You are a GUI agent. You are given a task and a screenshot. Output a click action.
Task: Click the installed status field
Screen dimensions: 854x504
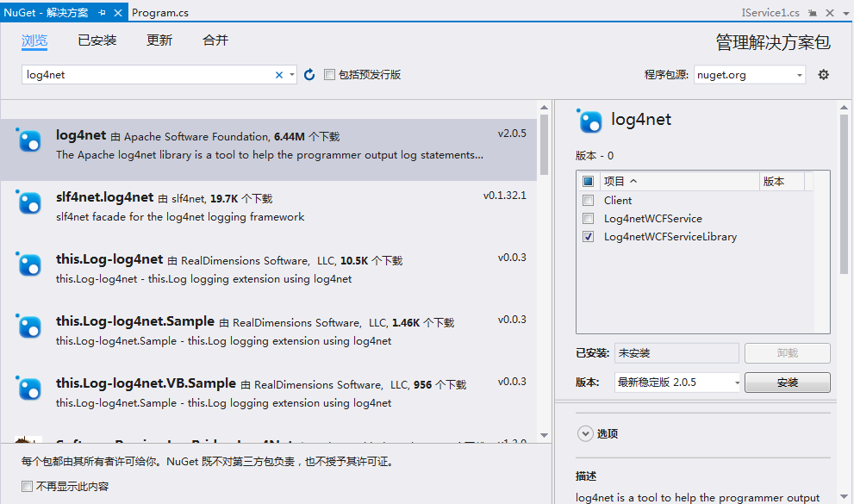click(x=676, y=353)
